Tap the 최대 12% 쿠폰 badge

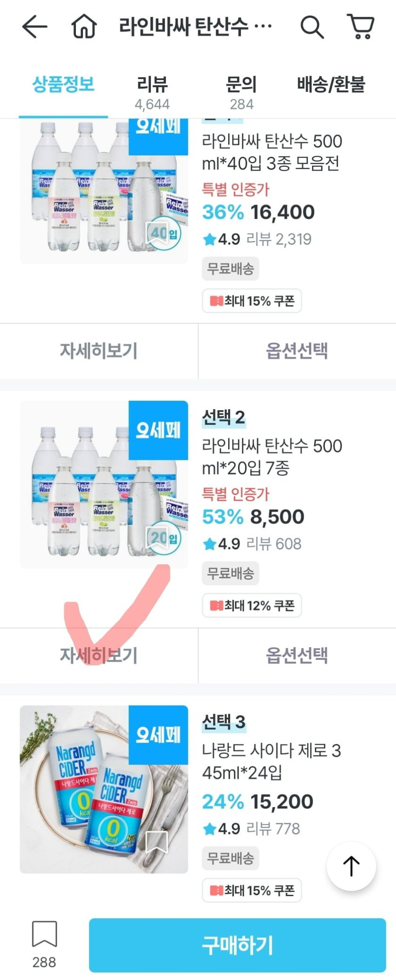252,605
